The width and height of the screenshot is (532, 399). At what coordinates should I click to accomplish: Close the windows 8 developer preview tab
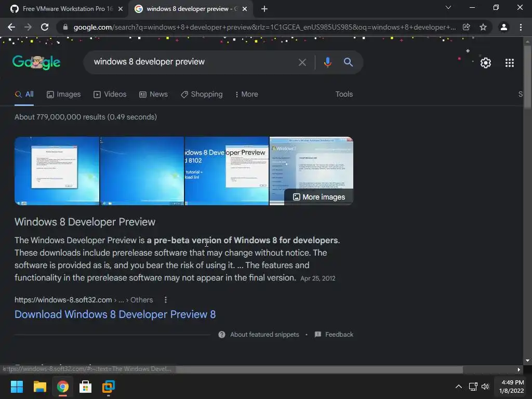coord(245,9)
